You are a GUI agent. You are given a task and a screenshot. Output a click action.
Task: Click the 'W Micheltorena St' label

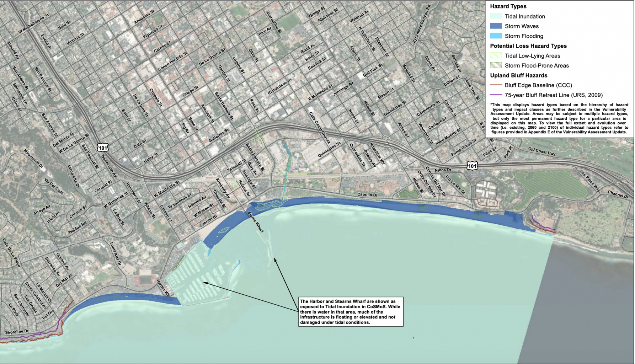click(33, 24)
